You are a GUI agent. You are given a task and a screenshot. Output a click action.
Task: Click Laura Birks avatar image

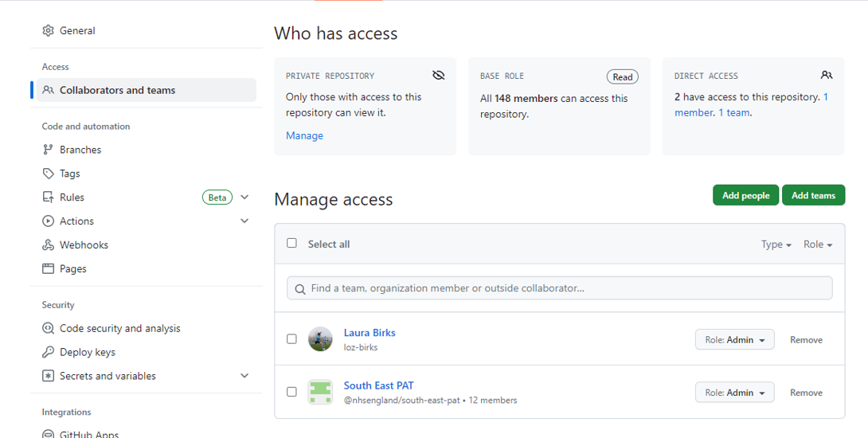click(320, 339)
